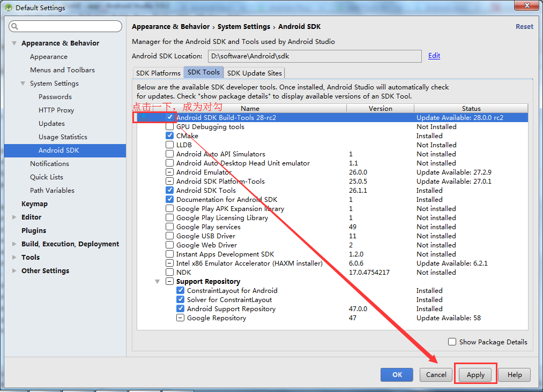Toggle Android SDK Platform-Tools checkbox
The width and height of the screenshot is (543, 392).
(x=170, y=181)
